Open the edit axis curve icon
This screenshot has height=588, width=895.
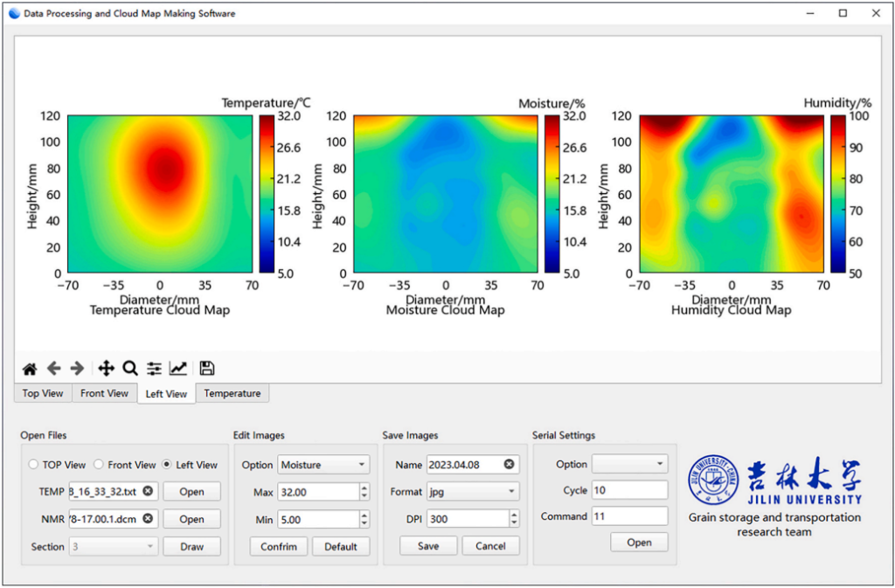tap(178, 369)
